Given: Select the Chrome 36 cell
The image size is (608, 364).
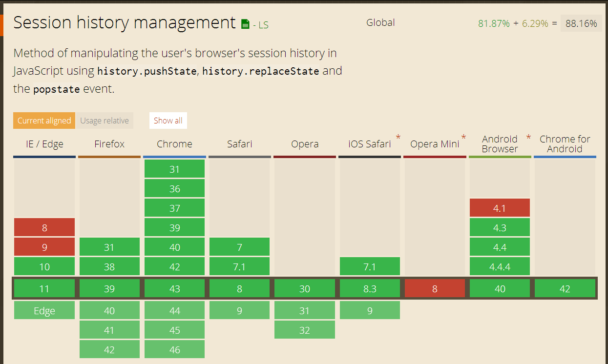Looking at the screenshot, I should pos(174,188).
